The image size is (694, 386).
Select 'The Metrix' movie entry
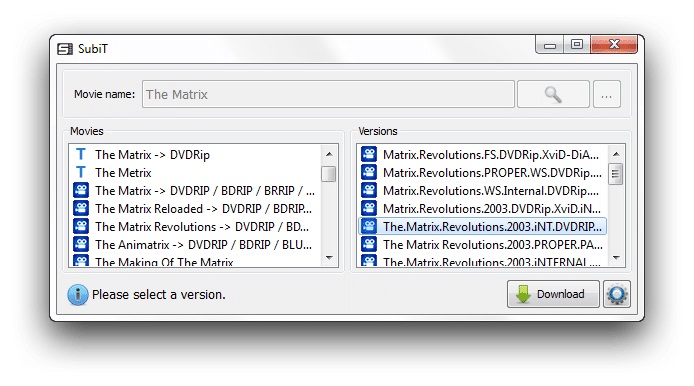[196, 173]
